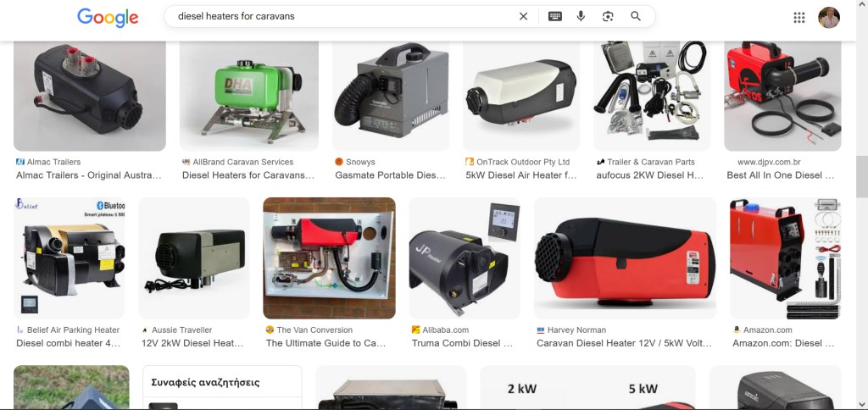The width and height of the screenshot is (868, 410).
Task: Open the Almac Trailers heater image
Action: click(89, 95)
